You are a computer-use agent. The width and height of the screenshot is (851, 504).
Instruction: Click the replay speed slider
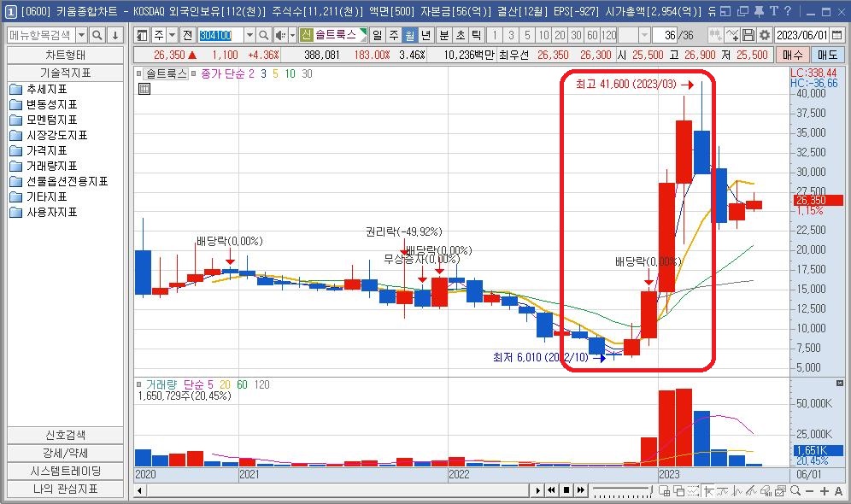pos(623,491)
